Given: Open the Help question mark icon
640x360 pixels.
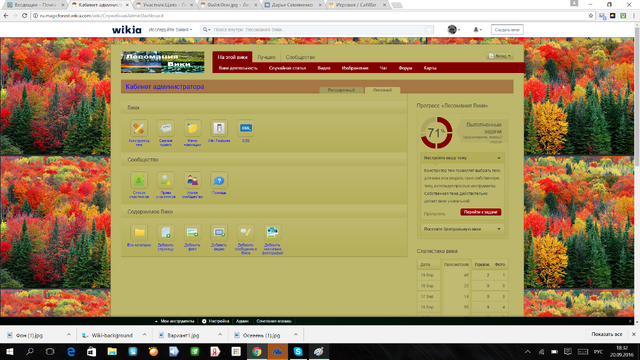Looking at the screenshot, I should (x=219, y=180).
